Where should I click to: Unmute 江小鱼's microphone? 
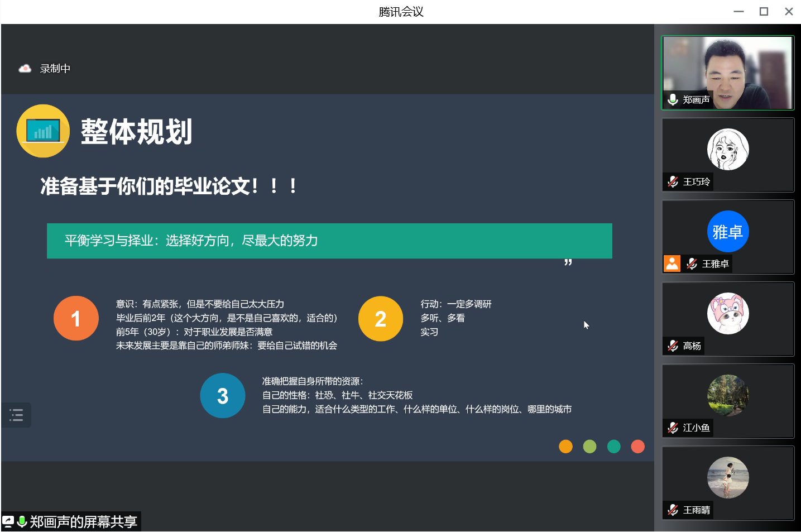(673, 428)
